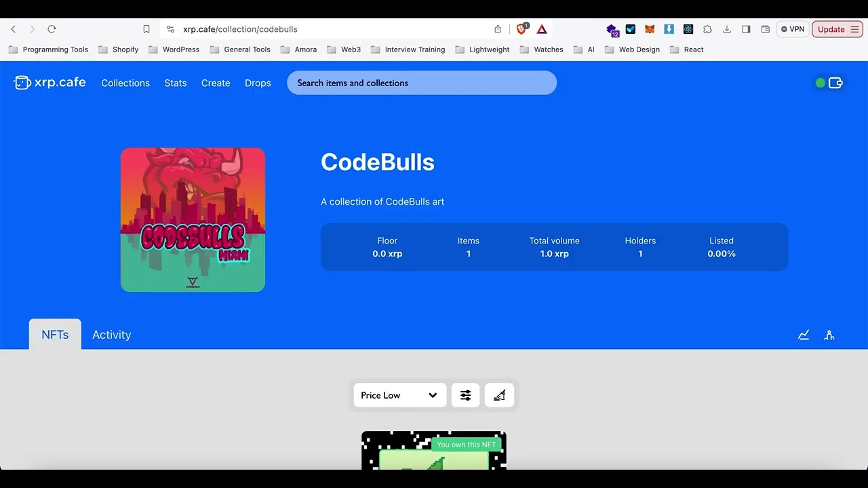Open the price chart icon
This screenshot has width=868, height=488.
[x=804, y=335]
